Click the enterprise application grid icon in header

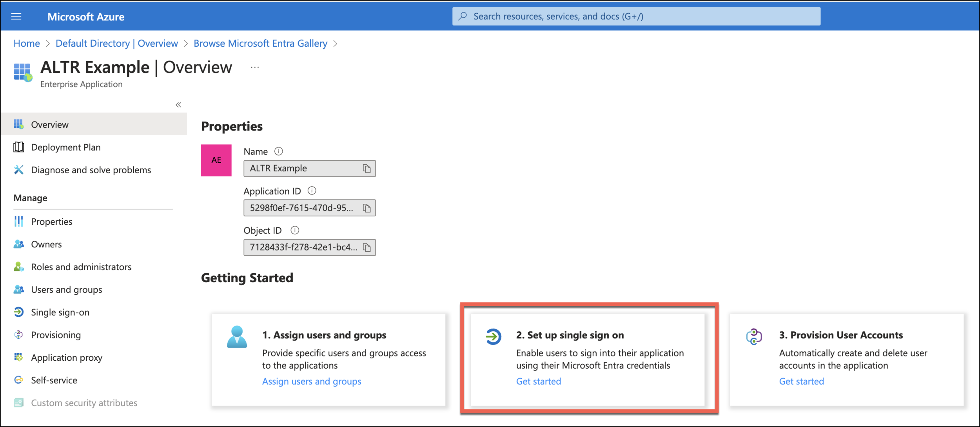[x=23, y=73]
